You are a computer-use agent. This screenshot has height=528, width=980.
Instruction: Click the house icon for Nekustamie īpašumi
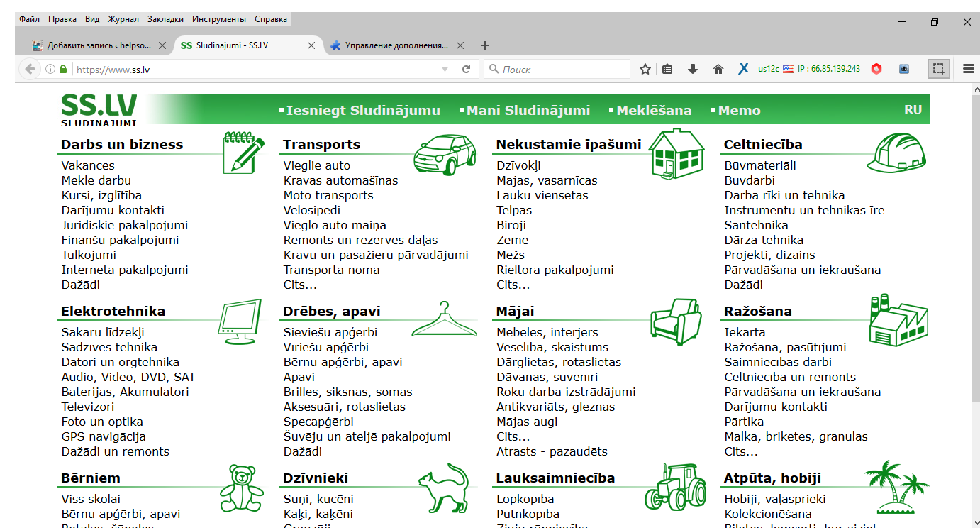[x=676, y=153]
